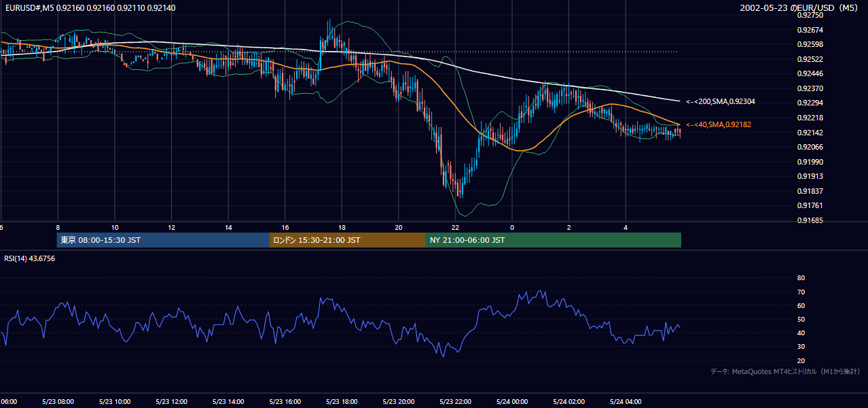
Task: Click price axis label 0.92446
Action: [x=810, y=73]
